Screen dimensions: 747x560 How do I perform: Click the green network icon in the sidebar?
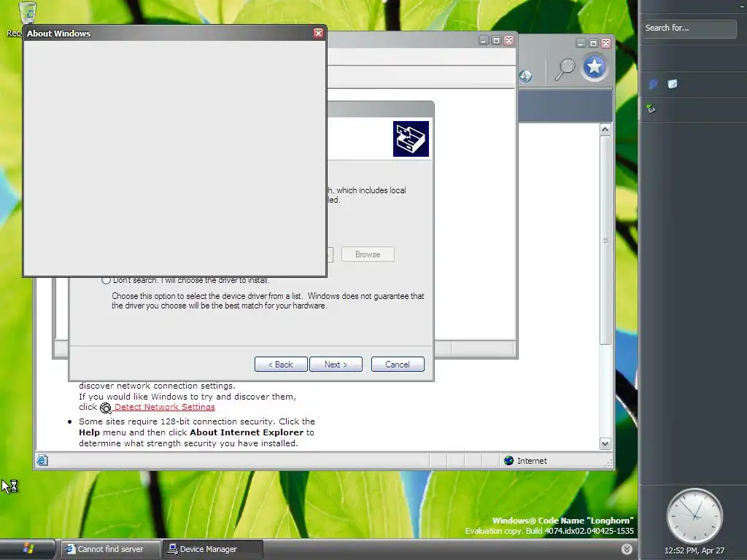pyautogui.click(x=651, y=108)
